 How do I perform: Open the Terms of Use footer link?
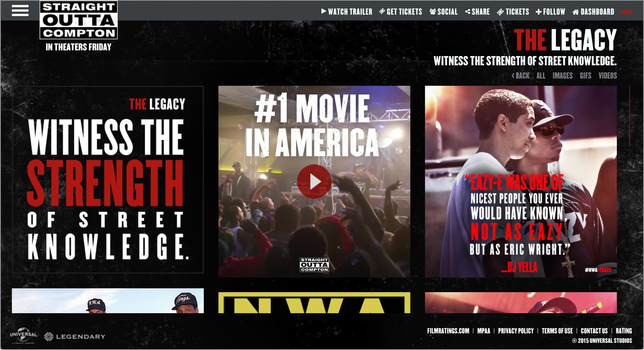click(x=557, y=331)
